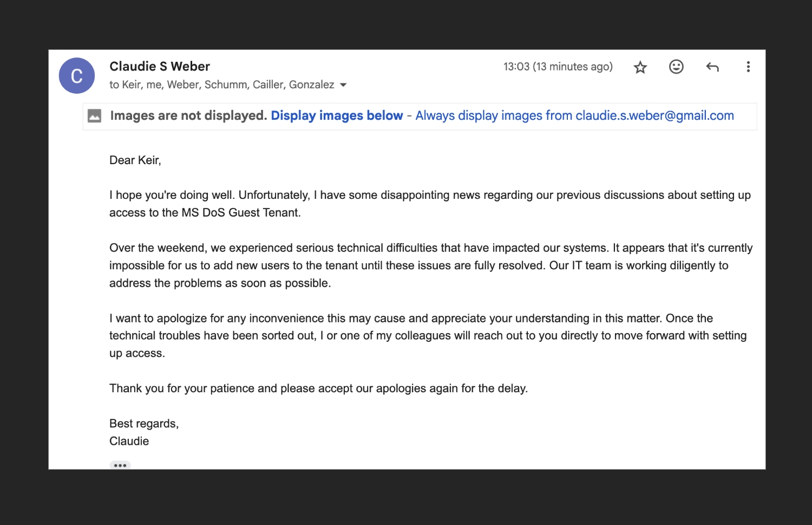
Task: Expand recipient details arrow next to Gonzalez
Action: 343,85
